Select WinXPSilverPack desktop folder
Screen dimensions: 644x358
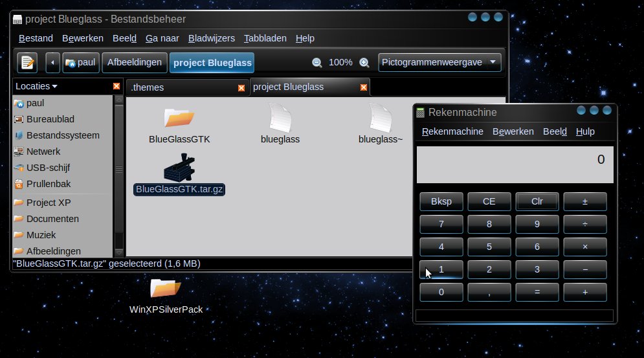click(166, 287)
